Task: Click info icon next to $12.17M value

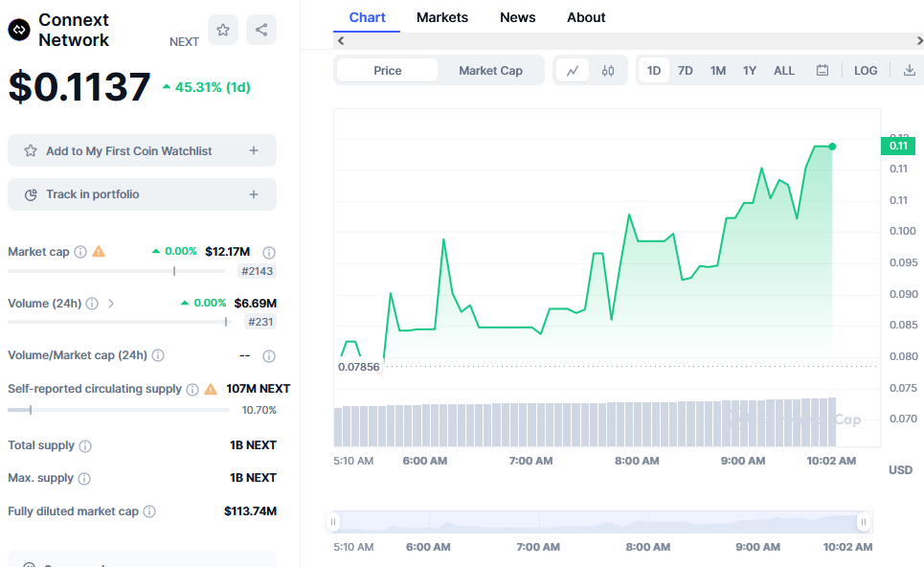Action: 269,252
